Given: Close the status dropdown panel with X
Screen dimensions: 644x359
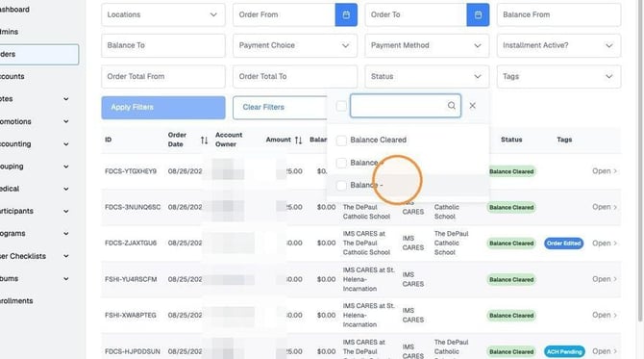Looking at the screenshot, I should [472, 106].
